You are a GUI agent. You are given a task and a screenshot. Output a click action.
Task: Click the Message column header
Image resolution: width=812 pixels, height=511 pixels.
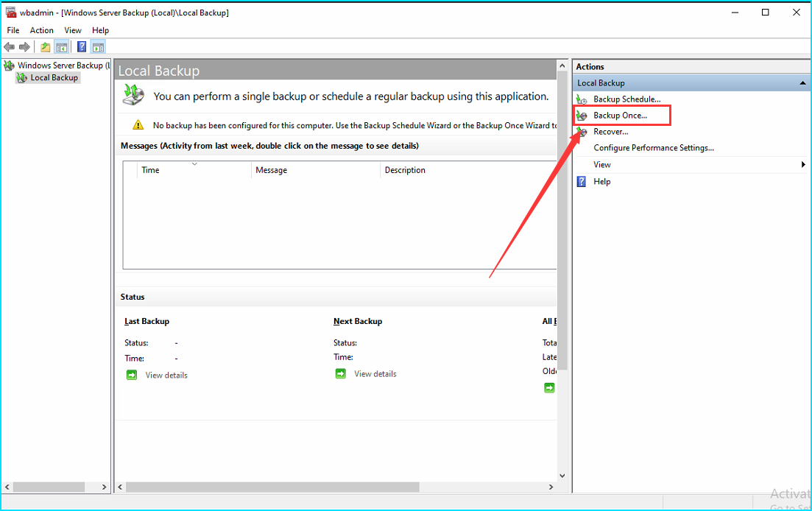click(316, 170)
